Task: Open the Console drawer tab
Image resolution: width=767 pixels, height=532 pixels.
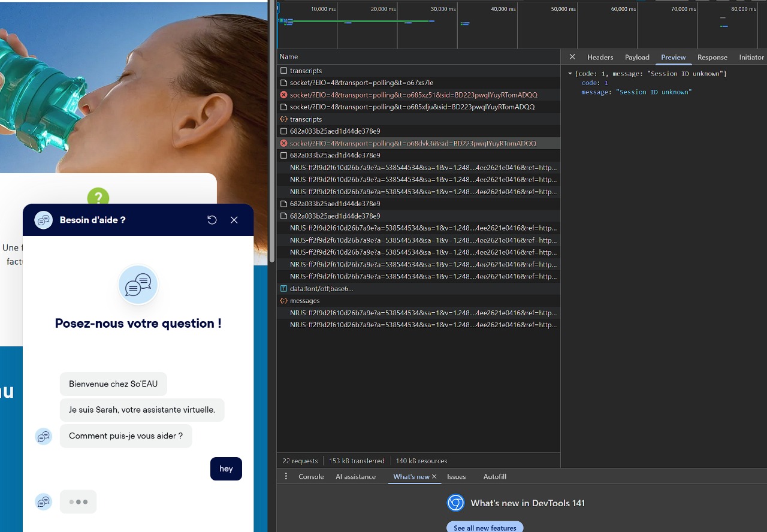Action: [311, 476]
